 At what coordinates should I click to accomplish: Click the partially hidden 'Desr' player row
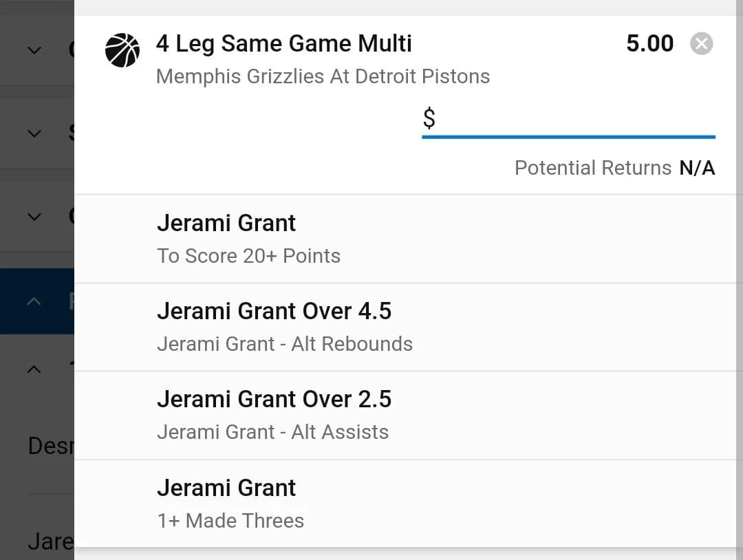coord(50,446)
